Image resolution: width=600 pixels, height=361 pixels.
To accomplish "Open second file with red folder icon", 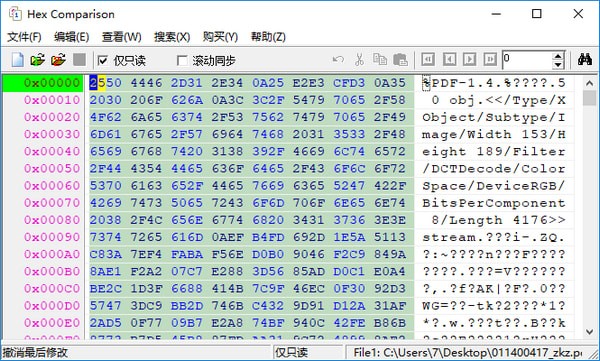I will [58, 60].
